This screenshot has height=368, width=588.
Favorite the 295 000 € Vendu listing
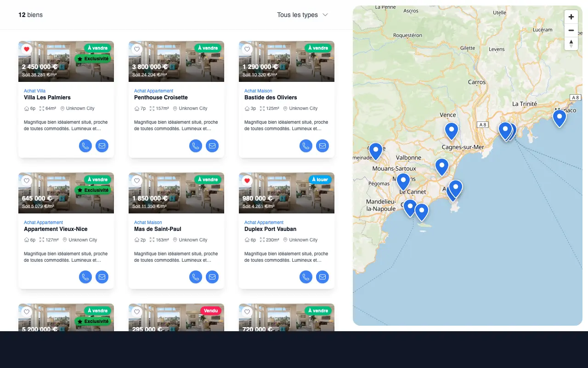click(137, 312)
